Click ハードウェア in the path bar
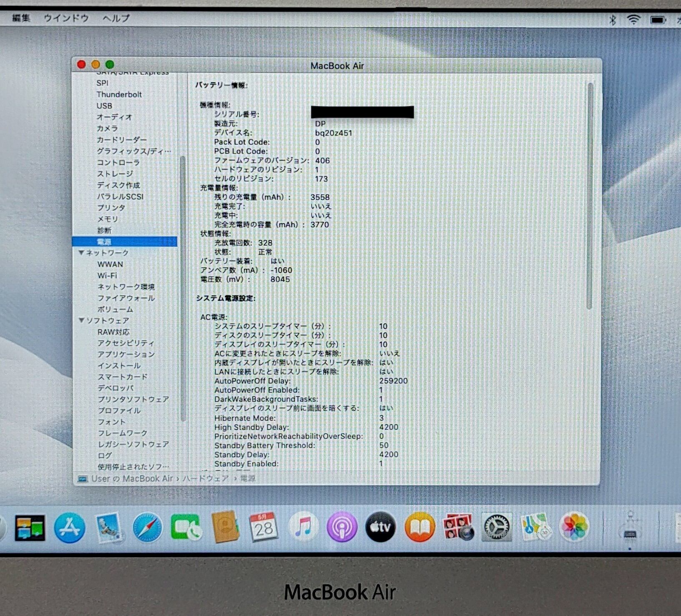681x616 pixels. [206, 478]
